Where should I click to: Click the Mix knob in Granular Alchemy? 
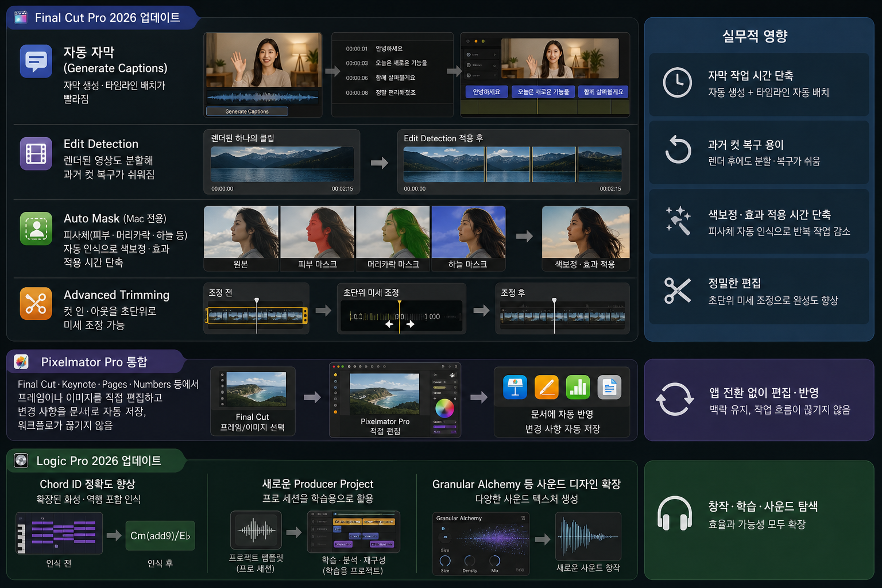(494, 560)
